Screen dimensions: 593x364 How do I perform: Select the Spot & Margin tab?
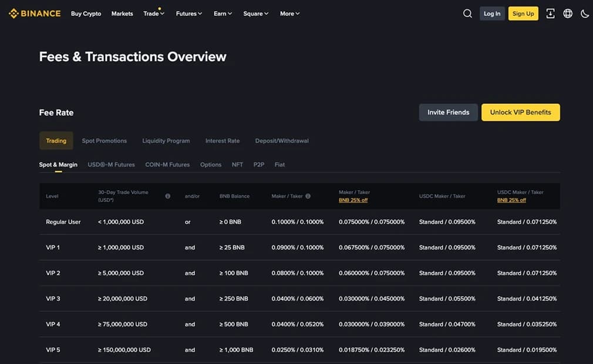[58, 164]
